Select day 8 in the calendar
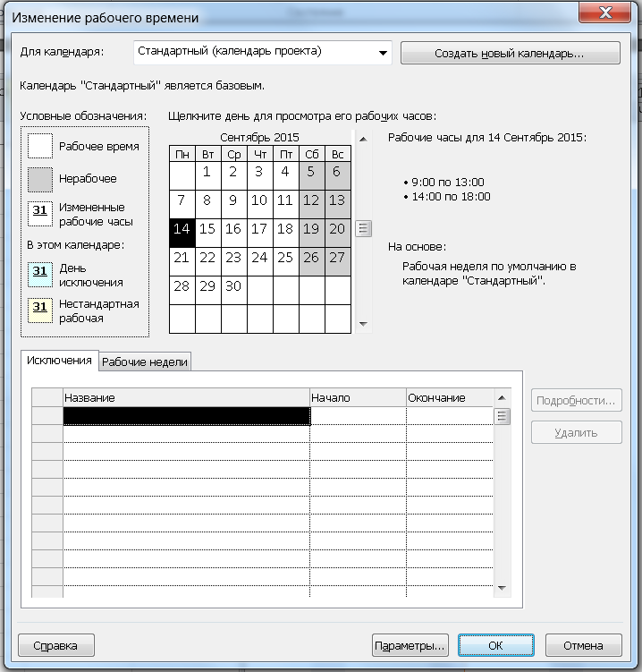 208,204
